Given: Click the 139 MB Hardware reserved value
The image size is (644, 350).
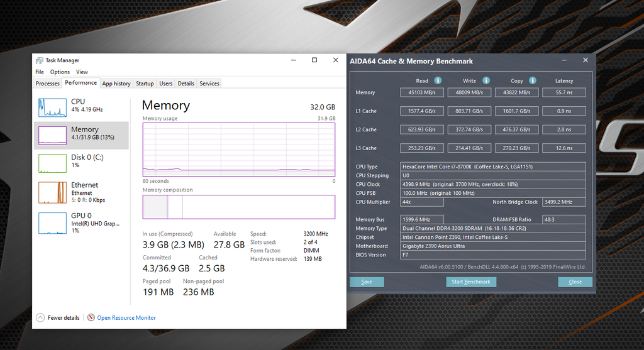Looking at the screenshot, I should [x=313, y=259].
